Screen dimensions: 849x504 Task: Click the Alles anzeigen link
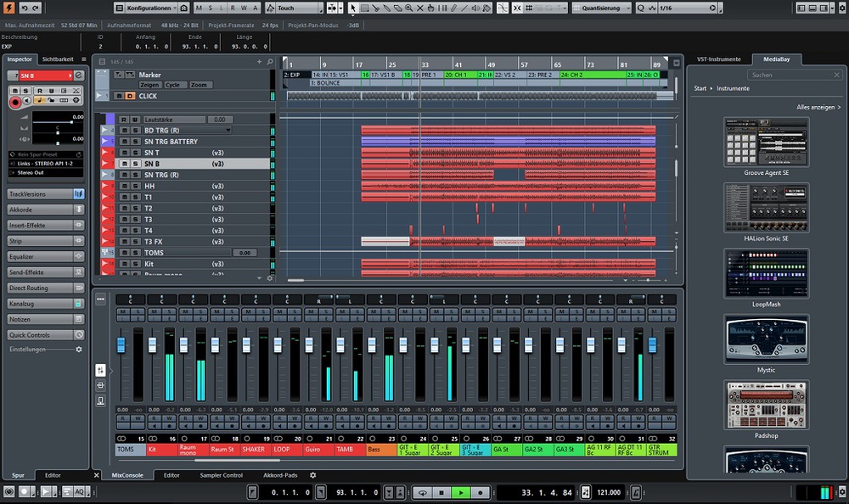(818, 107)
